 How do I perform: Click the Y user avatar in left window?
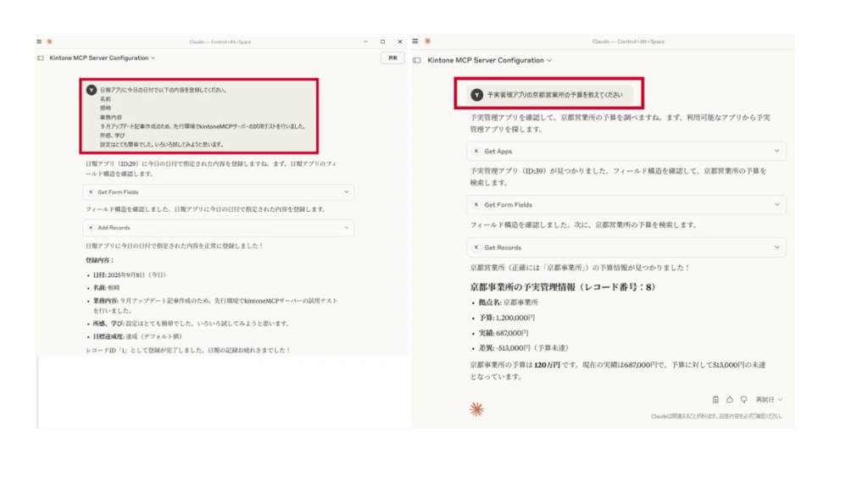click(92, 90)
